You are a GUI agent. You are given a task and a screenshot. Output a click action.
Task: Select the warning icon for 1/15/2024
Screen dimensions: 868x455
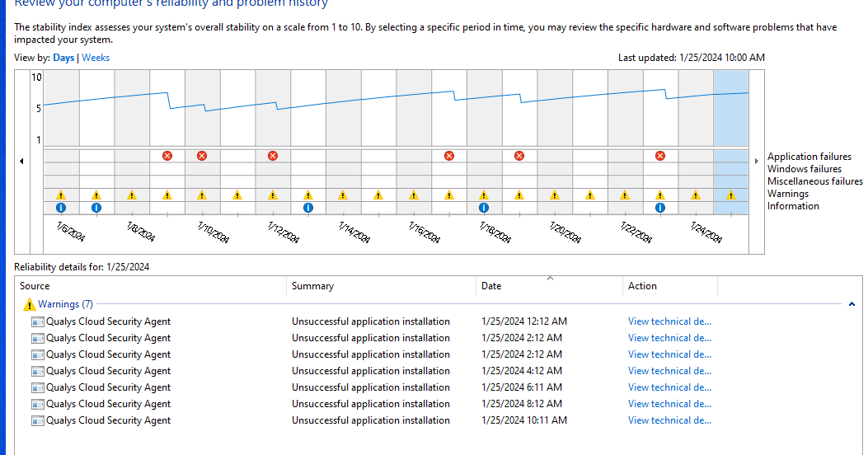click(378, 195)
